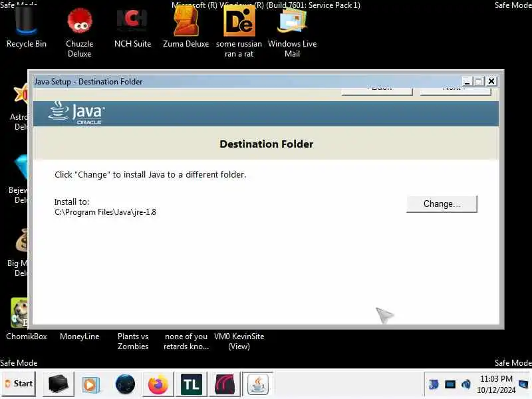
Task: Select the Windows Live Mail desktop icon
Action: tap(292, 33)
